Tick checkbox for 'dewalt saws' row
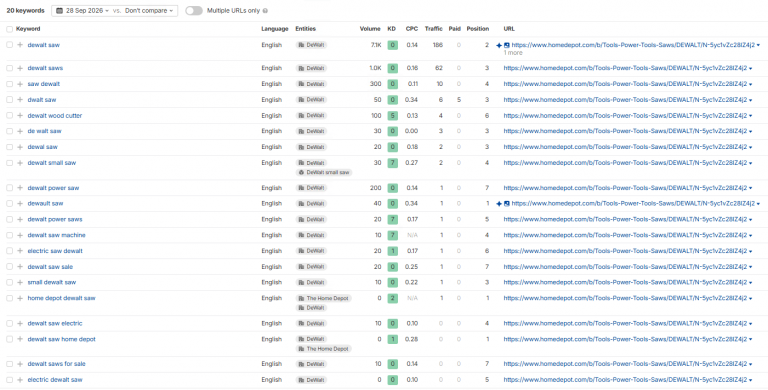 coord(9,68)
